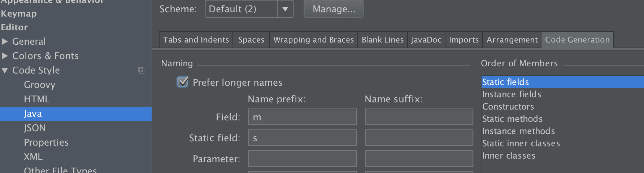Viewport: 644px width, 173px height.
Task: Click the Parameter name suffix field
Action: click(419, 159)
